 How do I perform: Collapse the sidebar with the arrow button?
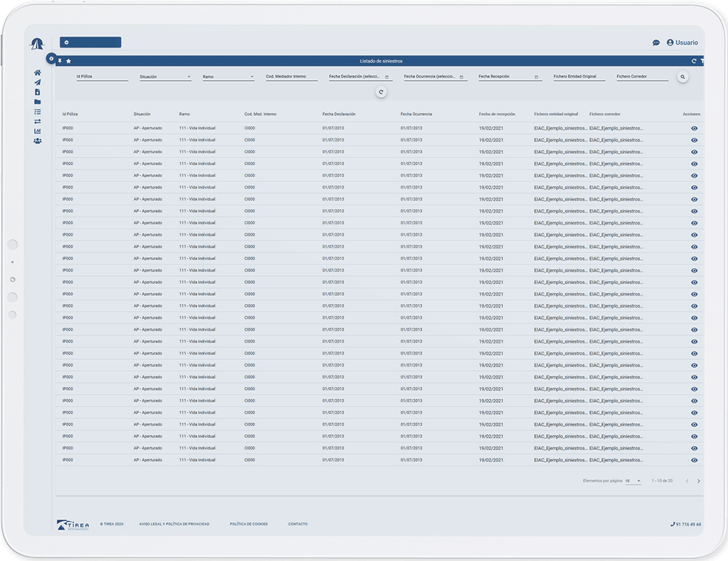point(51,58)
